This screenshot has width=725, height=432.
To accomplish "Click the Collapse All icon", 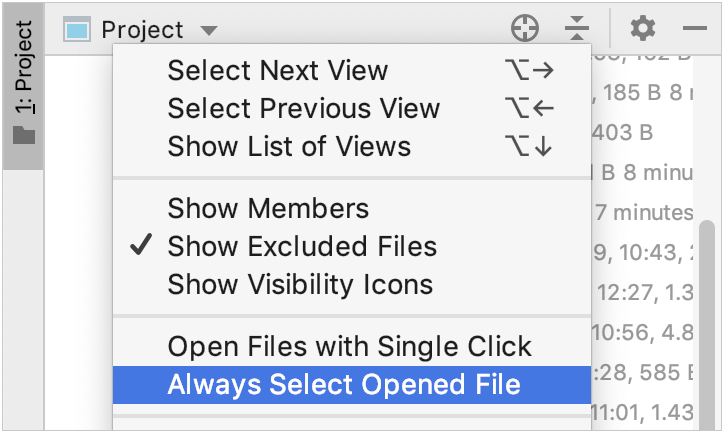I will click(577, 28).
